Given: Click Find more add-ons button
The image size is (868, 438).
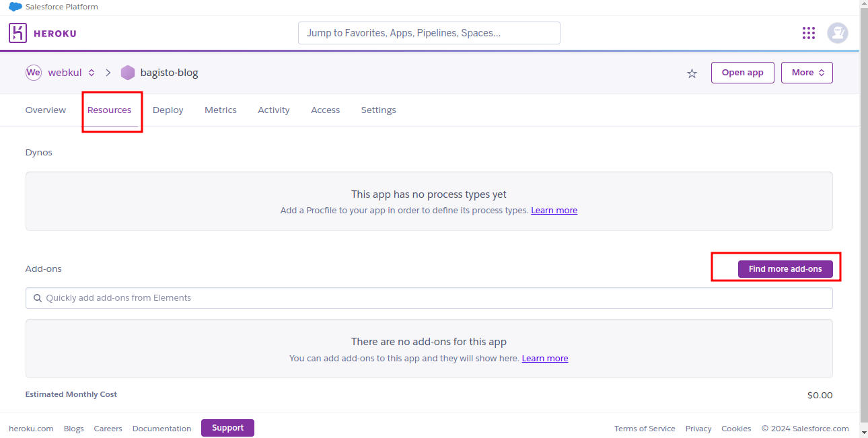Looking at the screenshot, I should 785,269.
